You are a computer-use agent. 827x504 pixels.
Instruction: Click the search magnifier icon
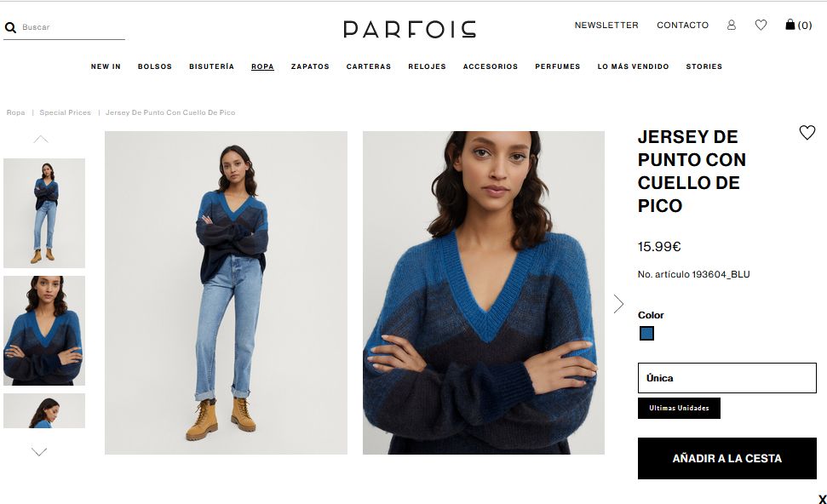[x=10, y=27]
